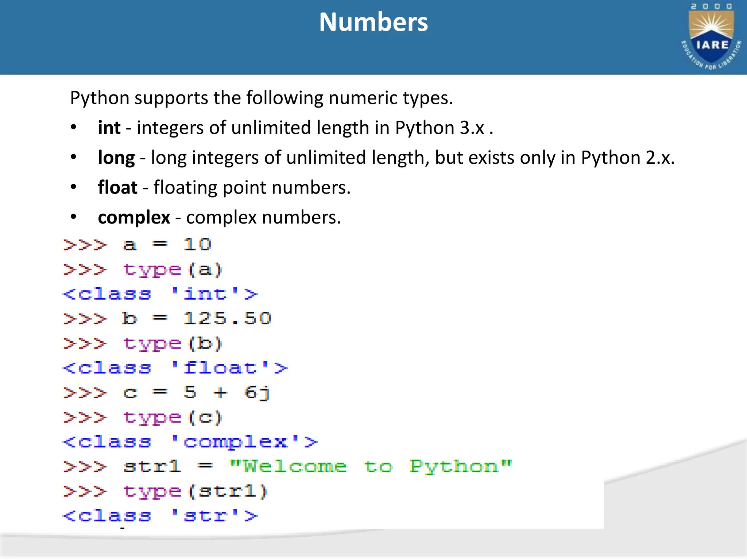Click the green Welcome to Python string

(371, 466)
